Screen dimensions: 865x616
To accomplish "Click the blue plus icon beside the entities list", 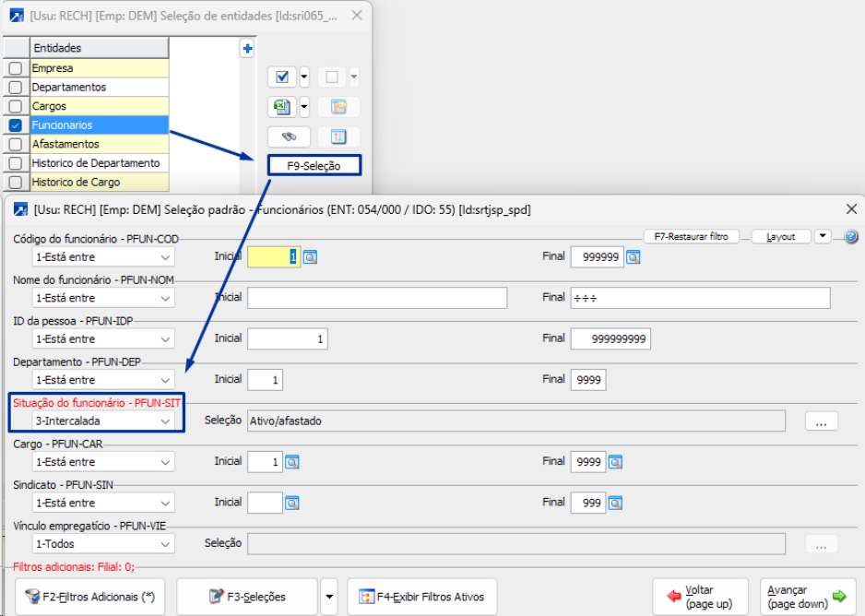I will click(246, 49).
